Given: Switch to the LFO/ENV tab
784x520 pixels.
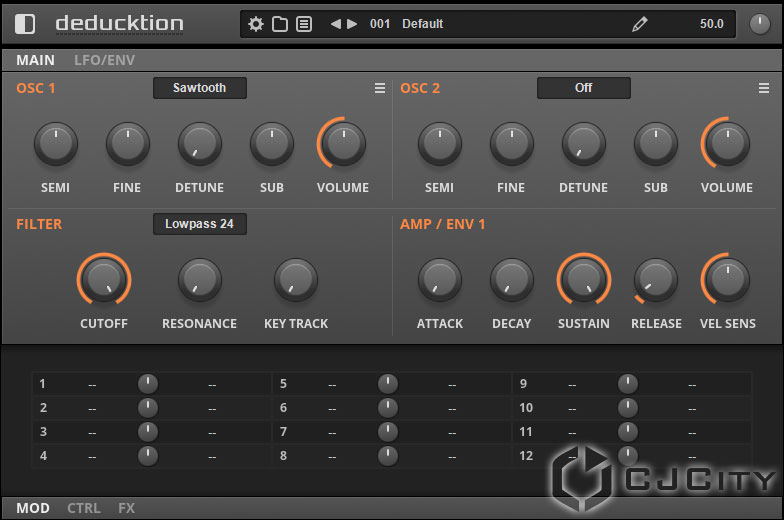Looking at the screenshot, I should tap(104, 60).
